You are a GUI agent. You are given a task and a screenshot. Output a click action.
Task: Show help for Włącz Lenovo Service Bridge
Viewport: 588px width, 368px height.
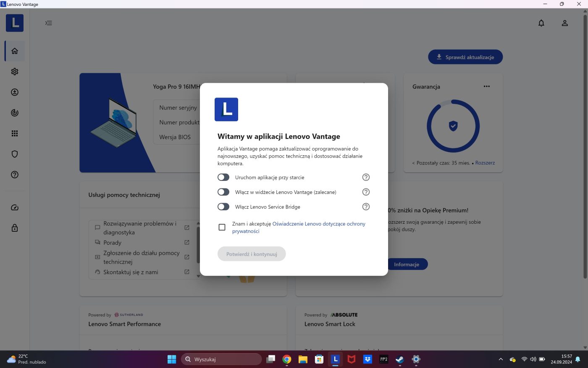point(366,207)
